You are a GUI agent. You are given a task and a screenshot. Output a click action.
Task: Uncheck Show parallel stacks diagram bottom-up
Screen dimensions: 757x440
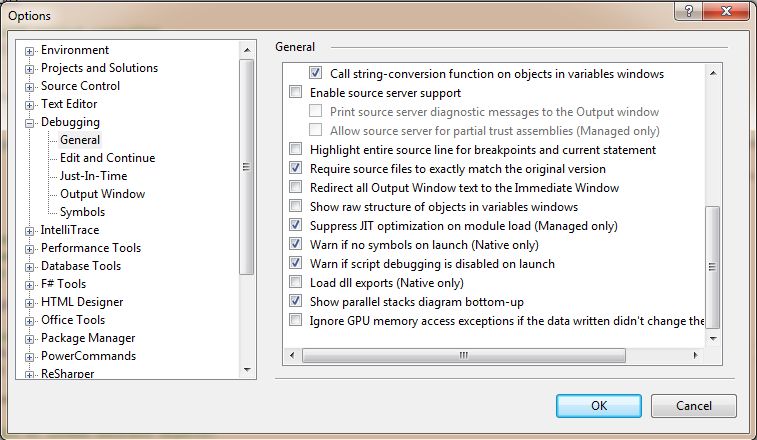(x=295, y=301)
